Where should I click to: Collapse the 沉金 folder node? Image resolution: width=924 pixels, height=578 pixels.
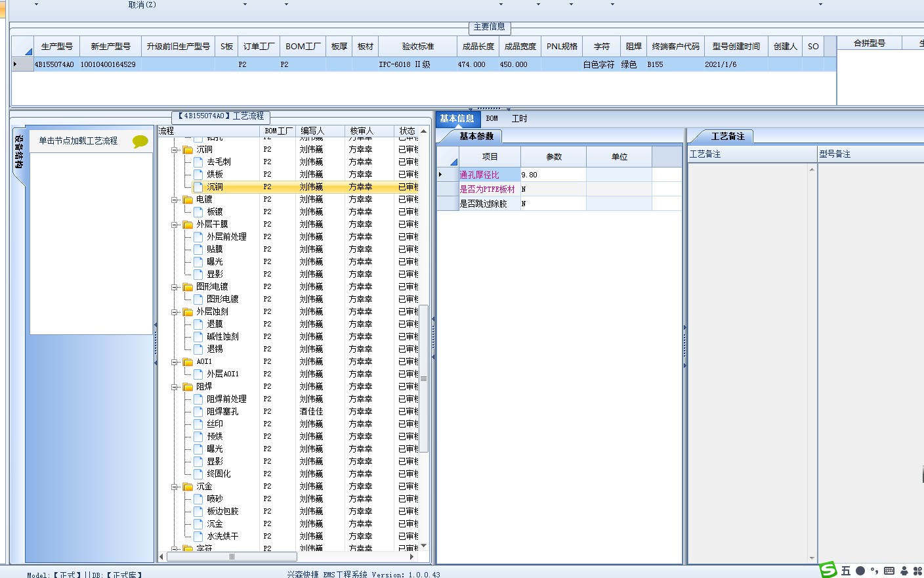pos(175,487)
